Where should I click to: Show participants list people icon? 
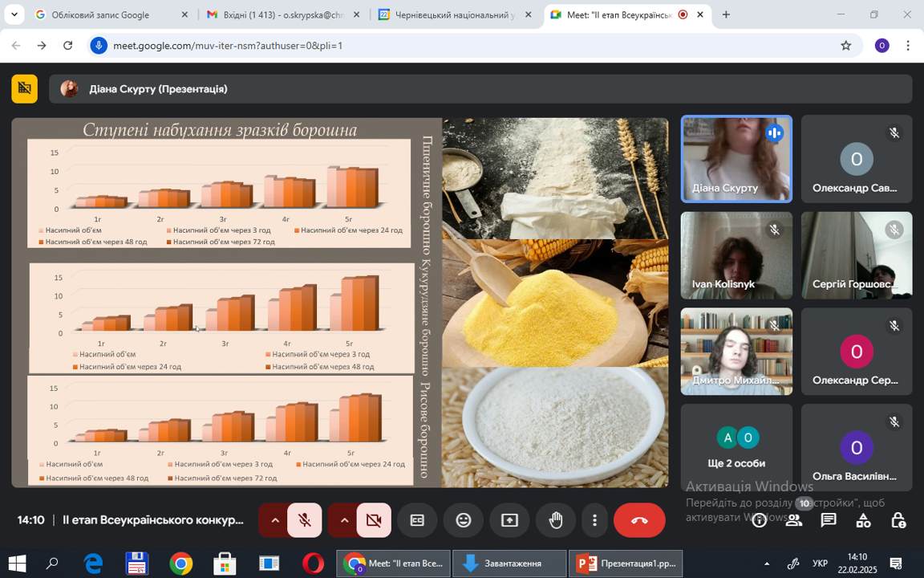(794, 520)
